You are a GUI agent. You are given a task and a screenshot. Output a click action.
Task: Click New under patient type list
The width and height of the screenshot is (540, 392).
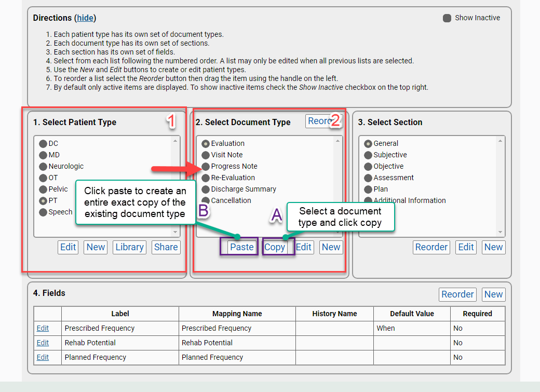[x=96, y=247]
